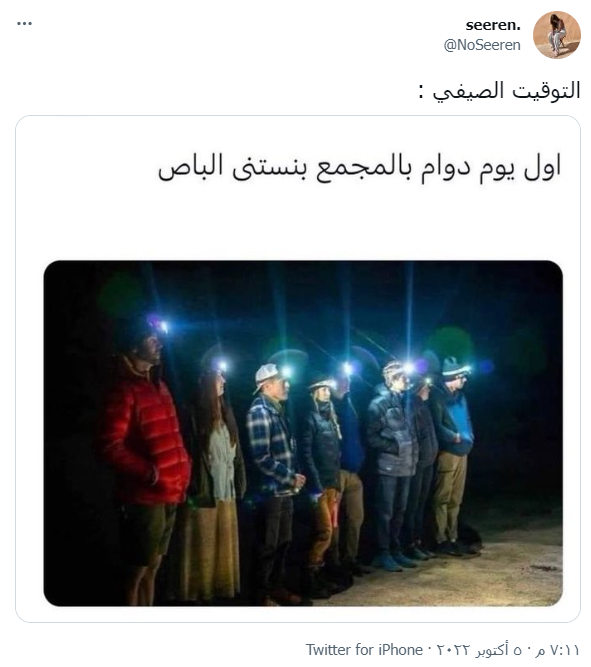This screenshot has width=591, height=667.
Task: Open caption اول يوم دوام بالمجمع
Action: 438,168
